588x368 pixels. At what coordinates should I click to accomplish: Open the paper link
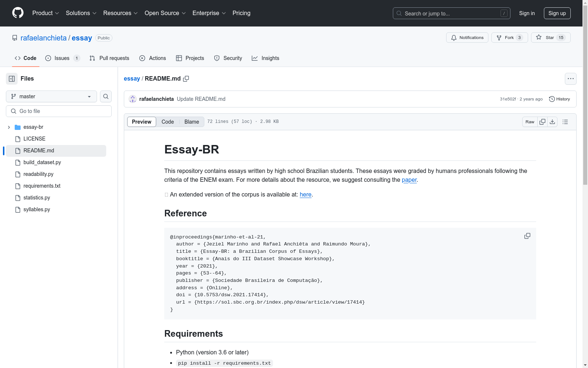click(x=409, y=180)
